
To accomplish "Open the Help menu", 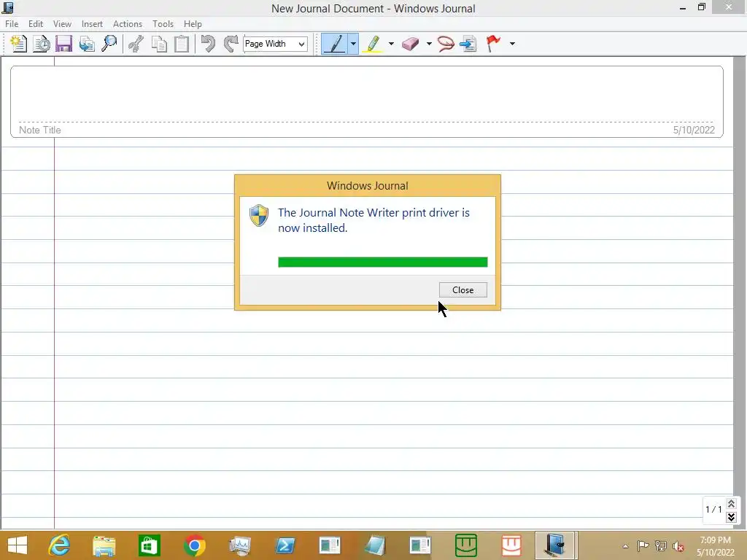I will 193,24.
